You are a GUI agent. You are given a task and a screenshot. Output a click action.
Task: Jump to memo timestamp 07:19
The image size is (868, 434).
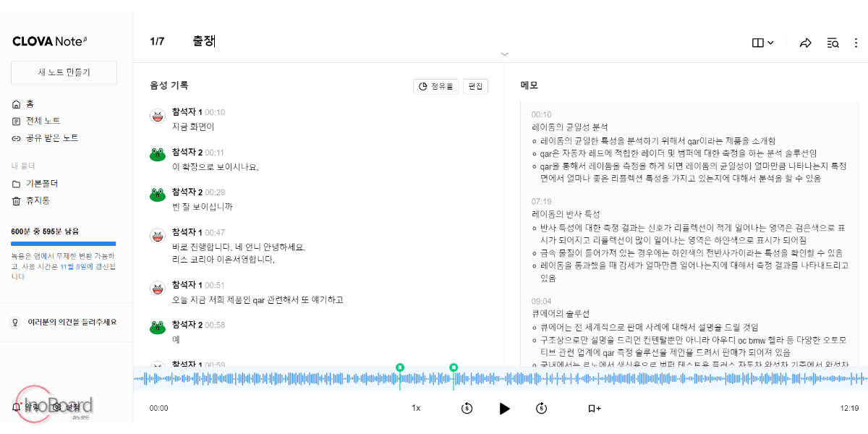click(541, 202)
